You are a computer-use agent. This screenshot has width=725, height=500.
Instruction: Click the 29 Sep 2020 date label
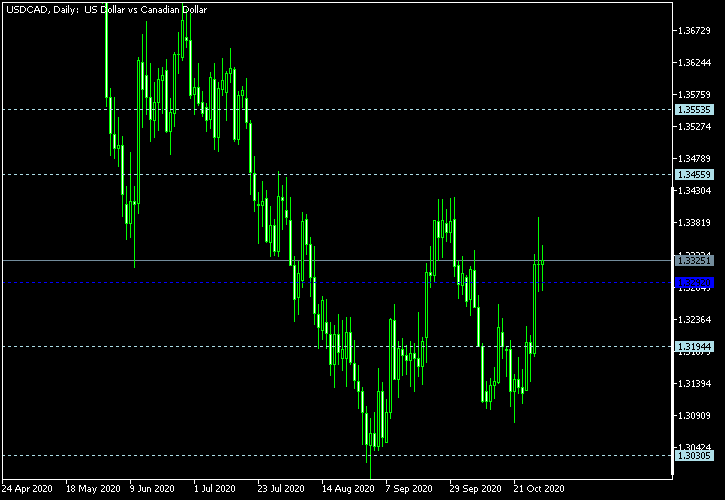coord(476,488)
